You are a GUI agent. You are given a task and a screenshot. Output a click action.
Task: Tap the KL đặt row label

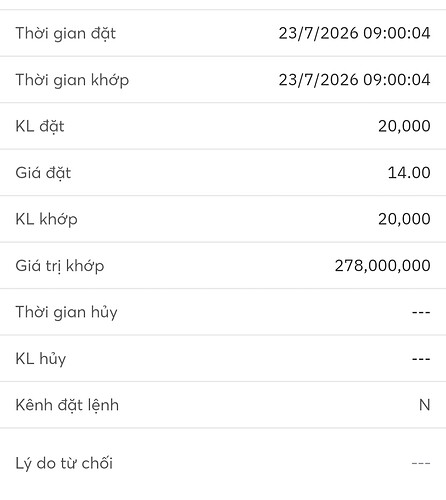coord(40,127)
